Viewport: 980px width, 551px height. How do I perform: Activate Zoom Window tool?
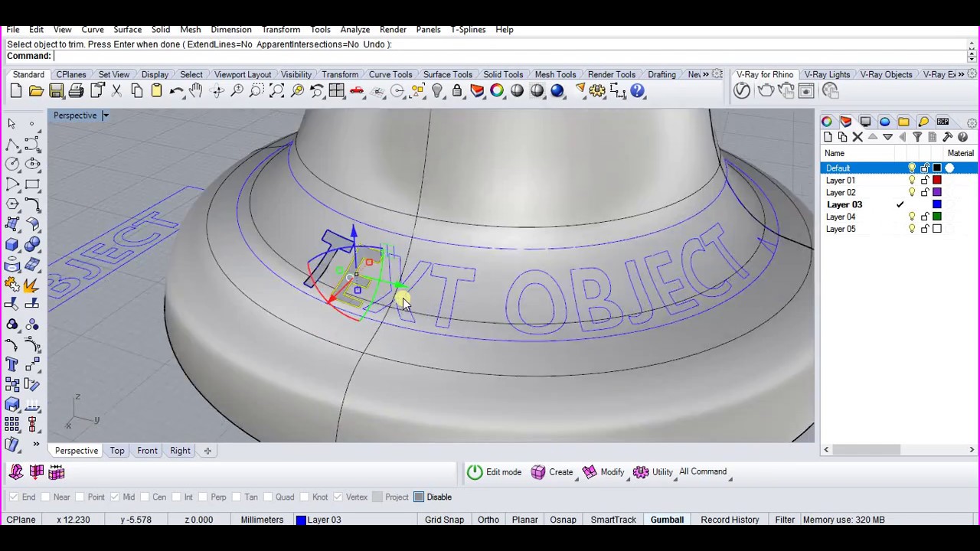coord(256,91)
